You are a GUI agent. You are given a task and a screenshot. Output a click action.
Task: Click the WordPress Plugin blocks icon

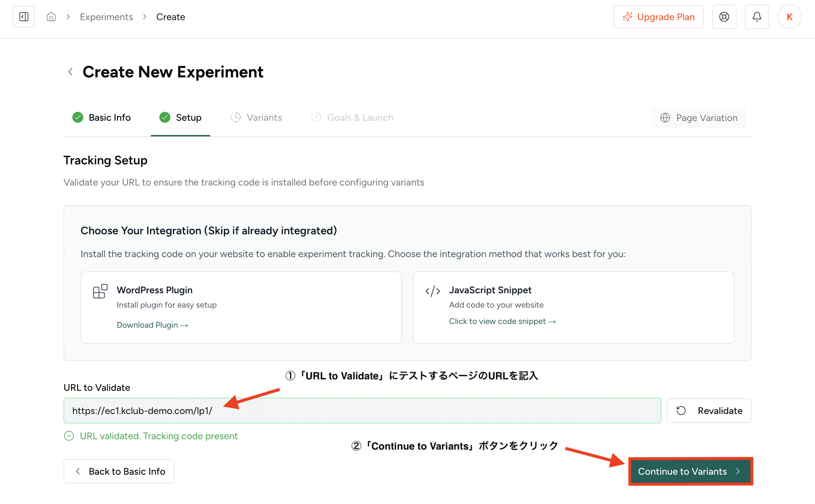(x=100, y=291)
